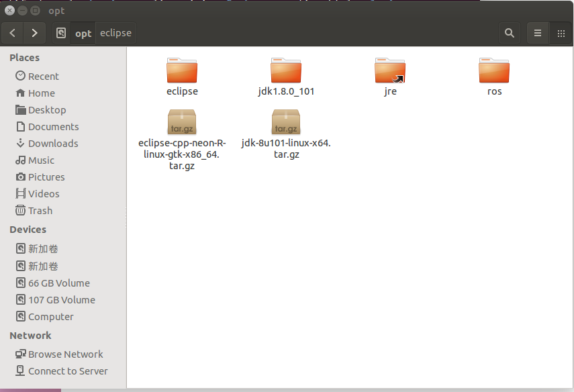
Task: Go back with the left arrow button
Action: (x=13, y=33)
